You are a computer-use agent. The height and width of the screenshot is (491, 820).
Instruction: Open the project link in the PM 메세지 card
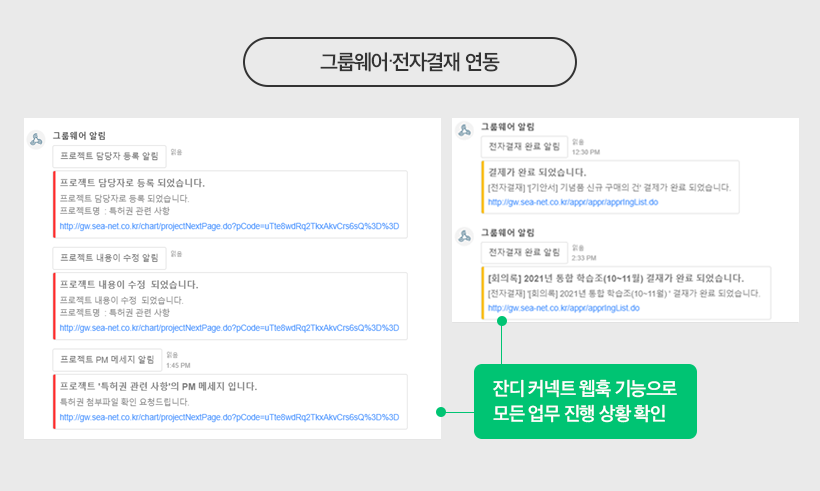coord(229,417)
